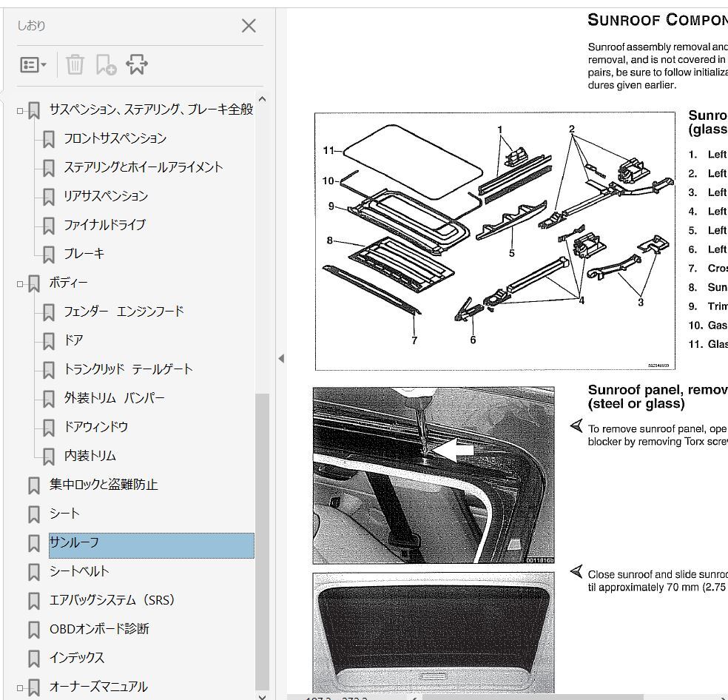
Task: Click the bookmark icon beside インデックス
Action: click(33, 659)
